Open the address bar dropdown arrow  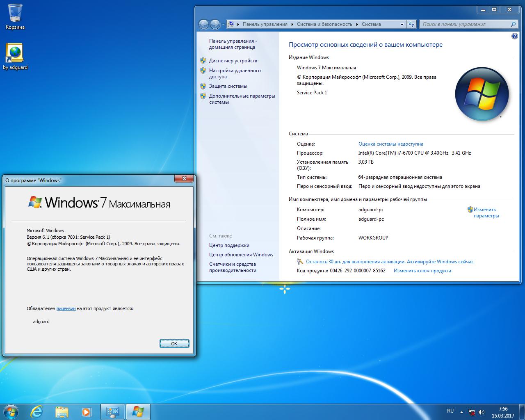[402, 24]
